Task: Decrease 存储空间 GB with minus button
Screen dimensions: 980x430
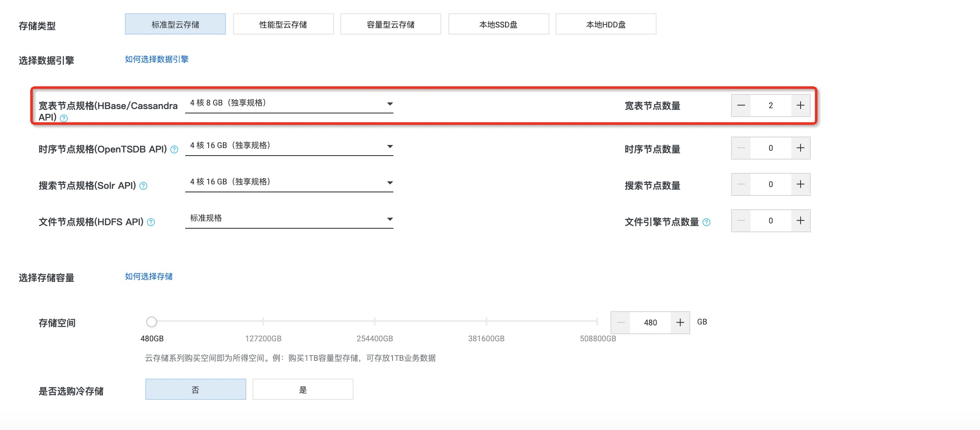Action: (x=621, y=323)
